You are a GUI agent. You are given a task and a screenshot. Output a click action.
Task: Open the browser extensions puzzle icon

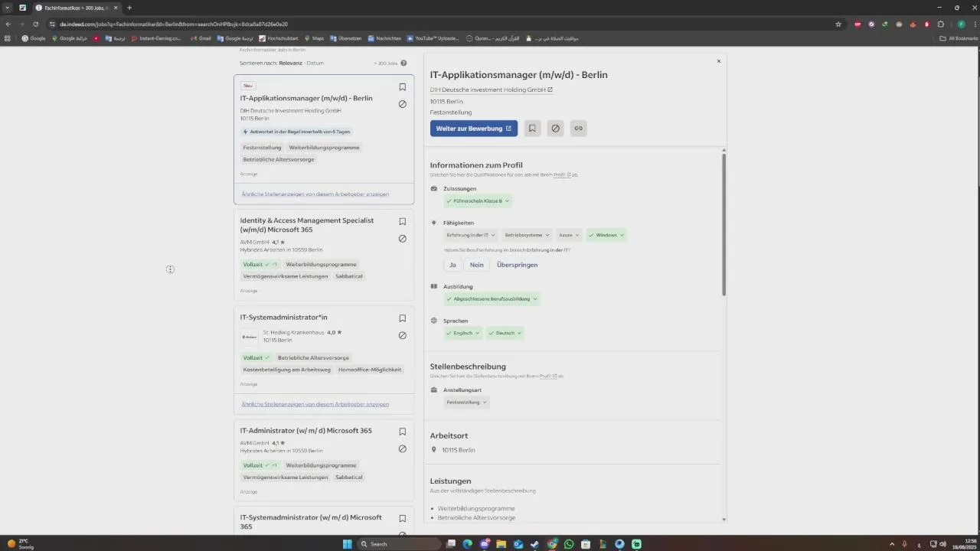click(x=941, y=24)
